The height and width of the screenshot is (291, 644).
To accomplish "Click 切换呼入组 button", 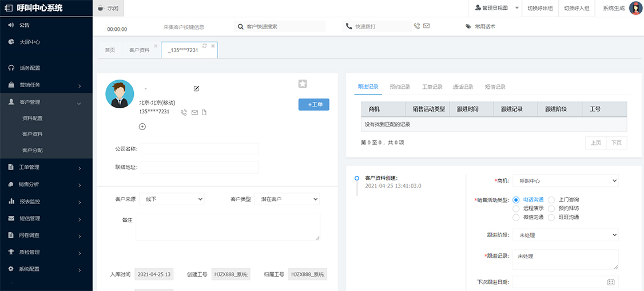I will coord(577,8).
